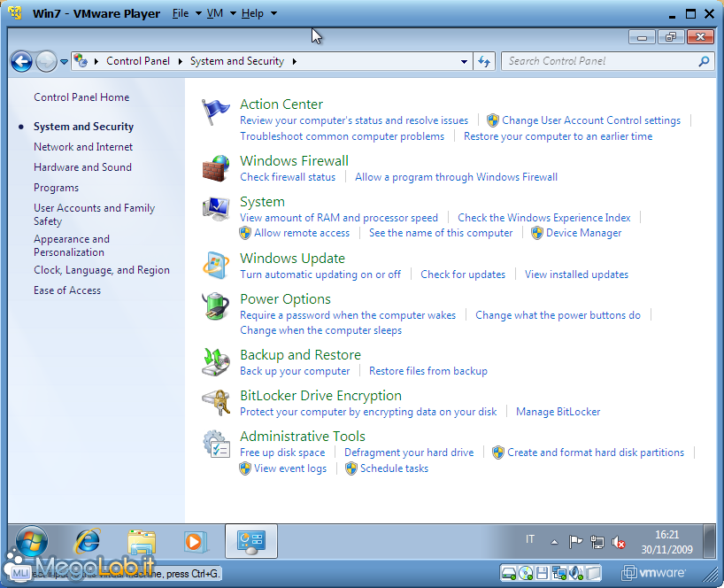The height and width of the screenshot is (588, 724).
Task: Click Change User Account Control settings
Action: (591, 120)
